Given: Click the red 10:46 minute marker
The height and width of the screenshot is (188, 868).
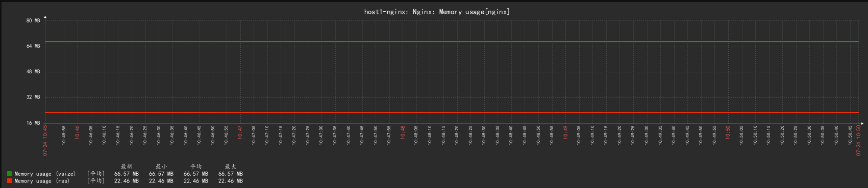Looking at the screenshot, I should coord(78,132).
